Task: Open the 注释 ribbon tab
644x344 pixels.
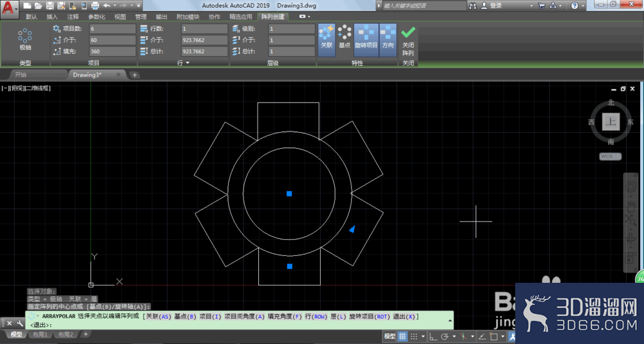Action: 73,17
